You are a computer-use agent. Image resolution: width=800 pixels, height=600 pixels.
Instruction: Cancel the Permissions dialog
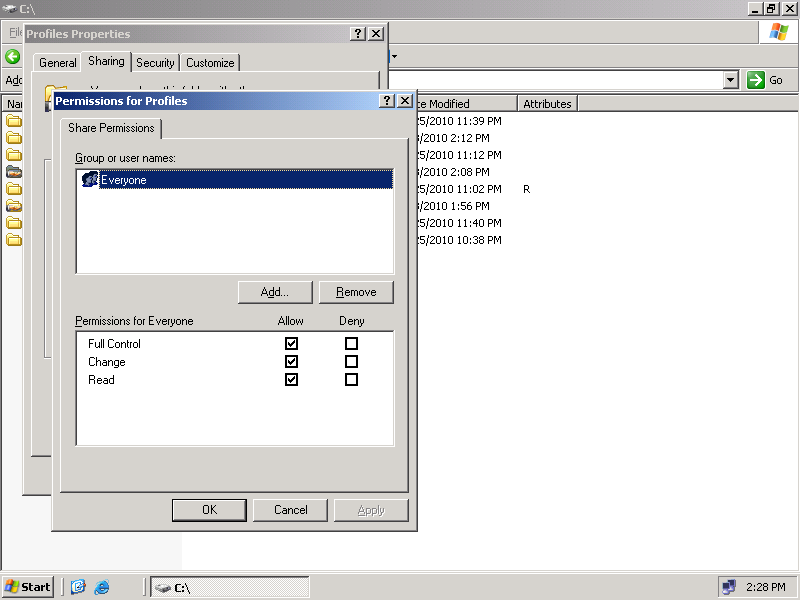click(x=290, y=510)
